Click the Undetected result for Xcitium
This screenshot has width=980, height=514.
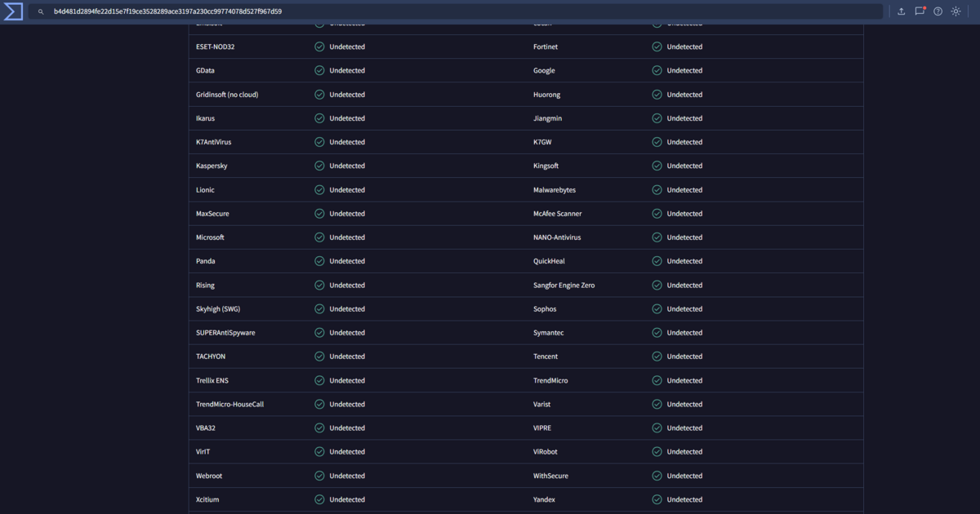pyautogui.click(x=346, y=499)
